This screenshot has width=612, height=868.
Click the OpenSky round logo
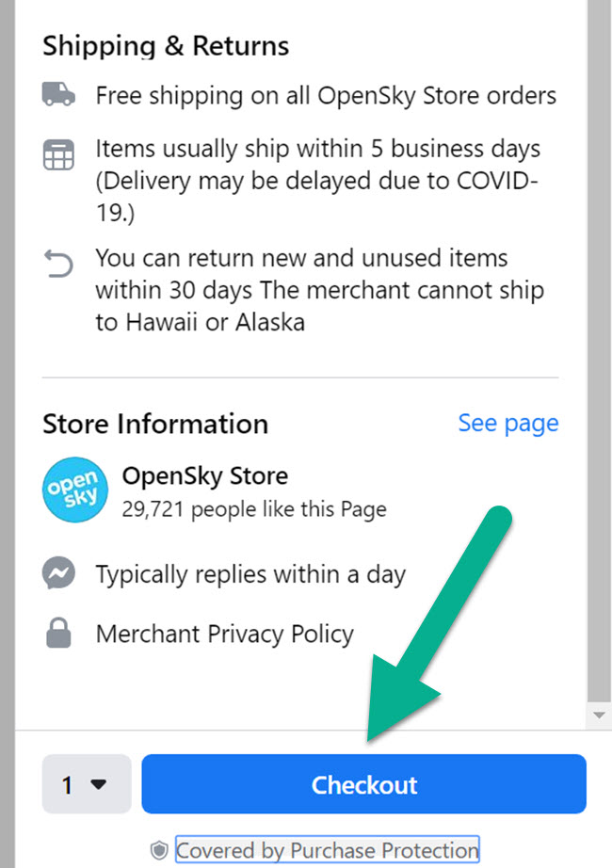coord(69,490)
